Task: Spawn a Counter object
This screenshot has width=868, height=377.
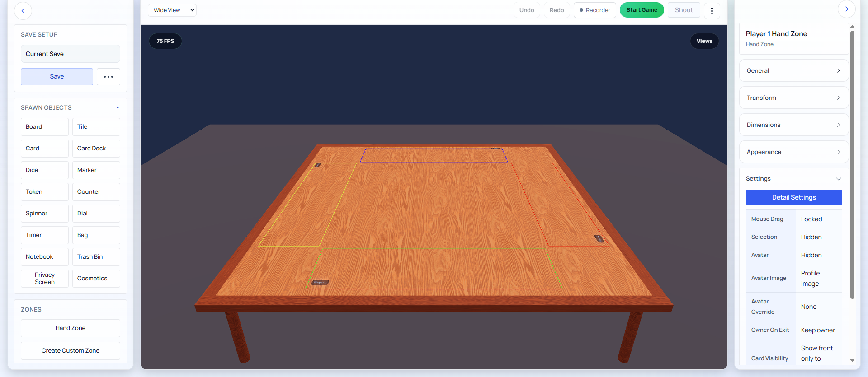Action: tap(96, 192)
